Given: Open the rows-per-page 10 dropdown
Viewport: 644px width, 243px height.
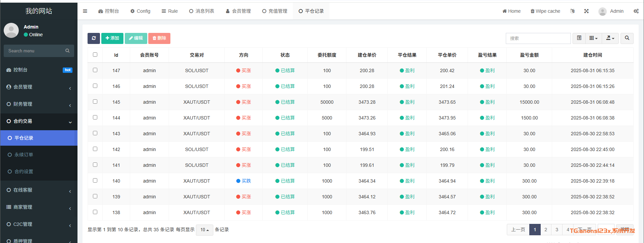Looking at the screenshot, I should (204, 230).
